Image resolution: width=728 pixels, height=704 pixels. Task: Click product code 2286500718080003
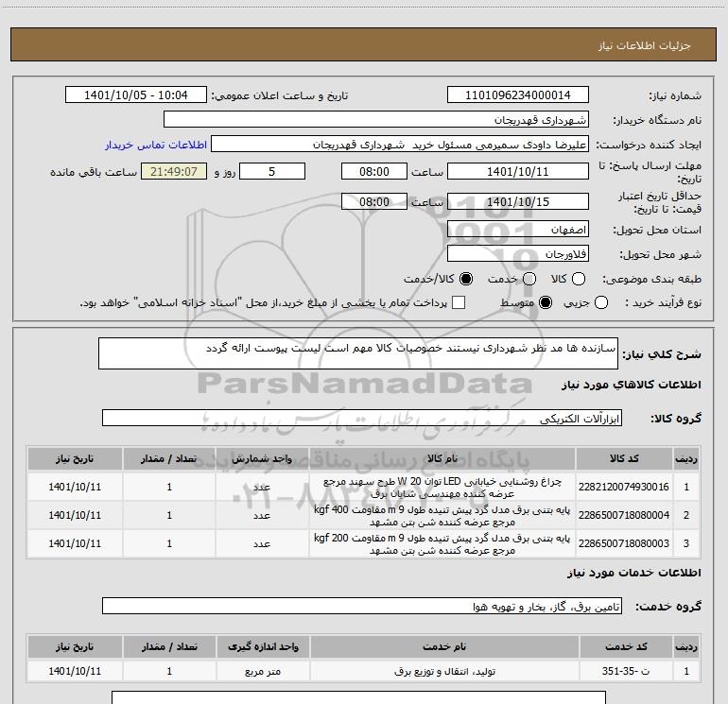[x=624, y=543]
